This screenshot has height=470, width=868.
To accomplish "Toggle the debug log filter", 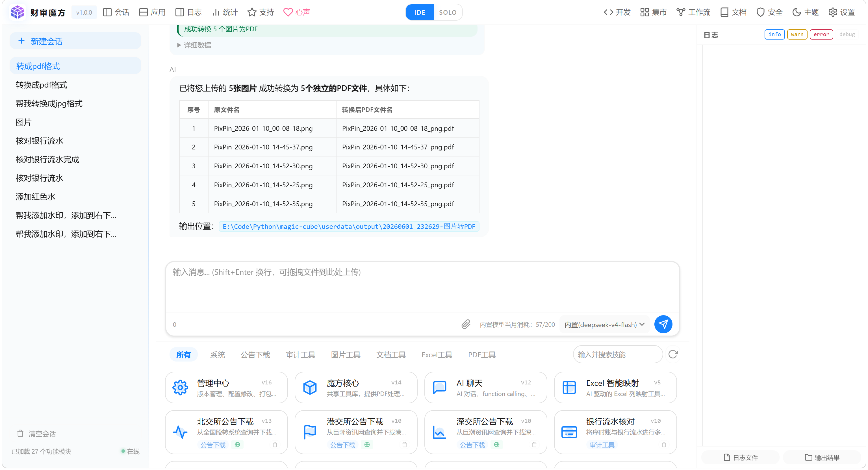I will (x=847, y=34).
